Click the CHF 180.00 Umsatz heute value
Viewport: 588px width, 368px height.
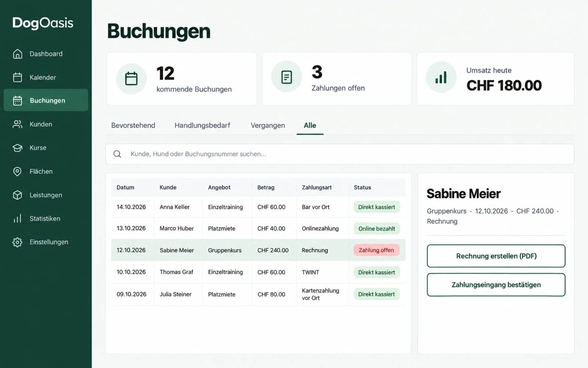pyautogui.click(x=504, y=85)
